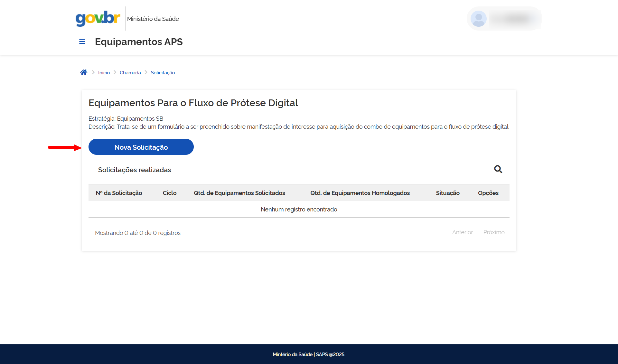This screenshot has height=364, width=618.
Task: Click the Situação column header
Action: coord(448,193)
